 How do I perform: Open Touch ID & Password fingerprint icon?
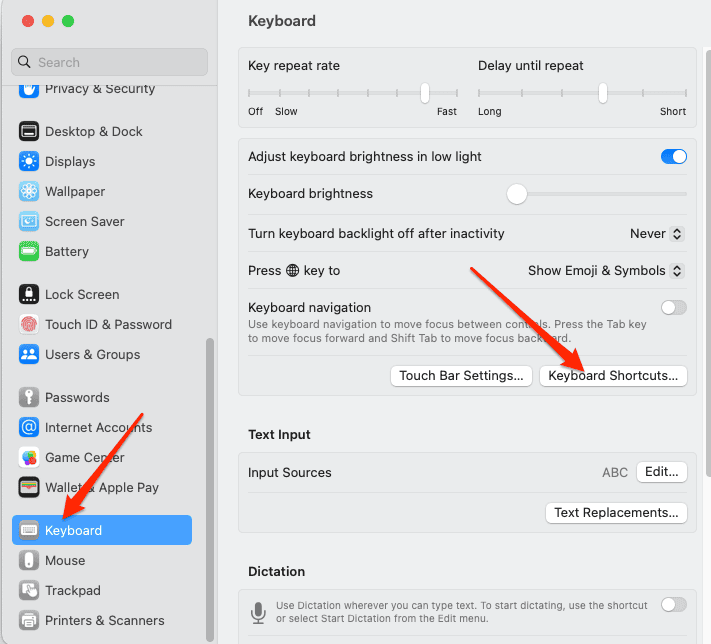point(28,324)
